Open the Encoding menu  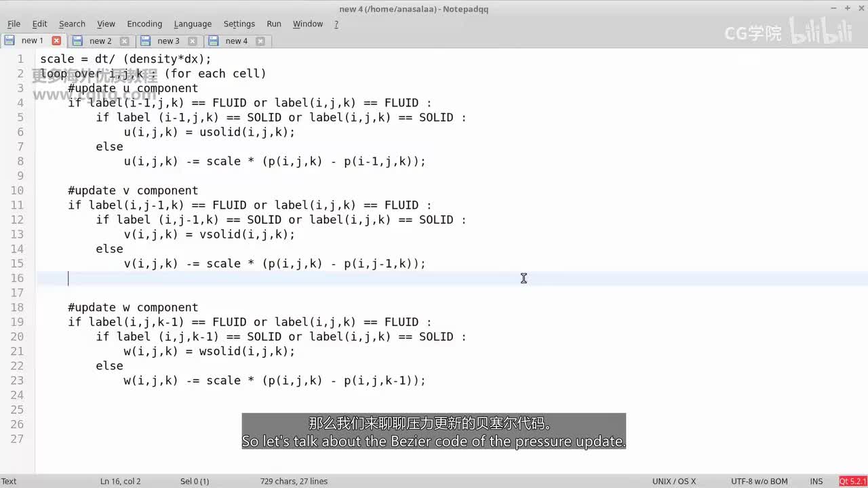point(144,24)
